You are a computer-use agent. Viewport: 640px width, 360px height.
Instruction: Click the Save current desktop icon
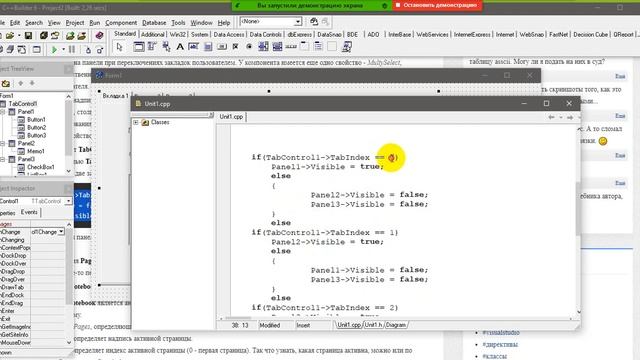pyautogui.click(x=314, y=21)
